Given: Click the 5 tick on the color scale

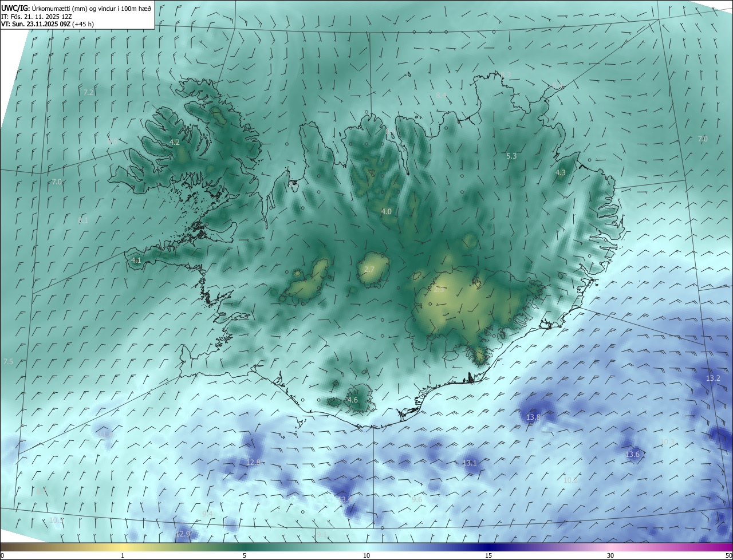Looking at the screenshot, I should [245, 556].
